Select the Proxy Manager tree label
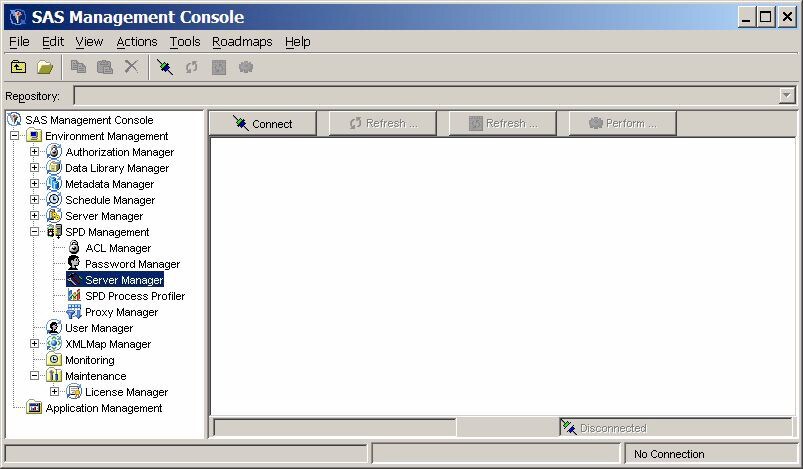 [121, 312]
